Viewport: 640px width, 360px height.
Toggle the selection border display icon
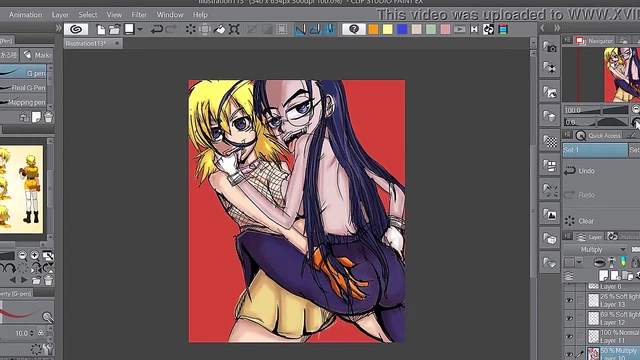click(282, 29)
